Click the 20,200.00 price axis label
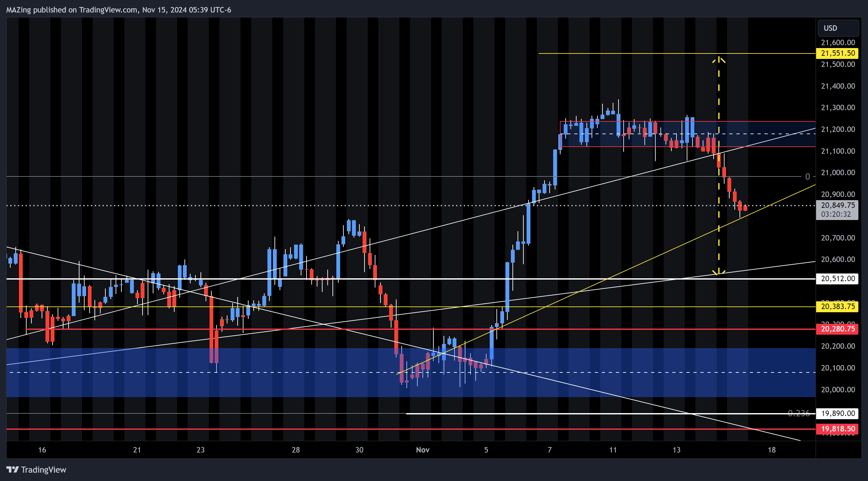This screenshot has height=481, width=868. (838, 346)
